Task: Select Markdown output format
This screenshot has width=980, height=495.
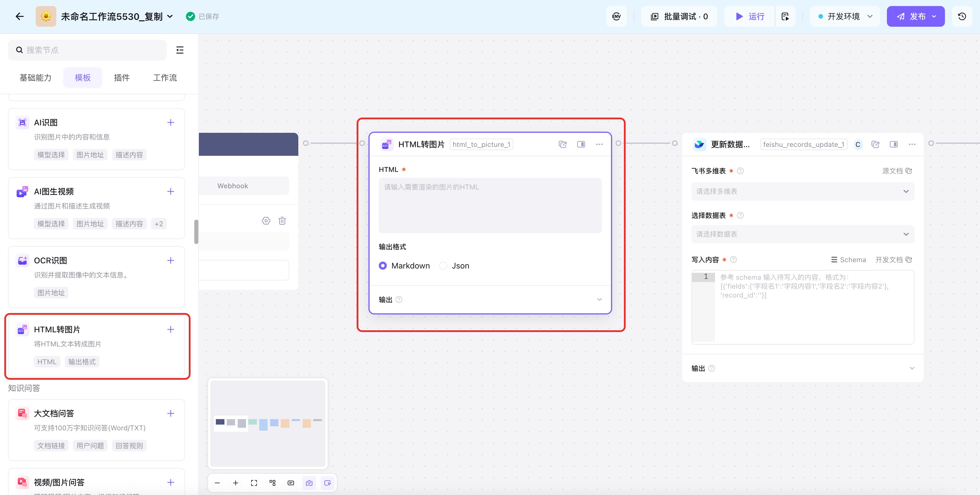Action: tap(383, 266)
